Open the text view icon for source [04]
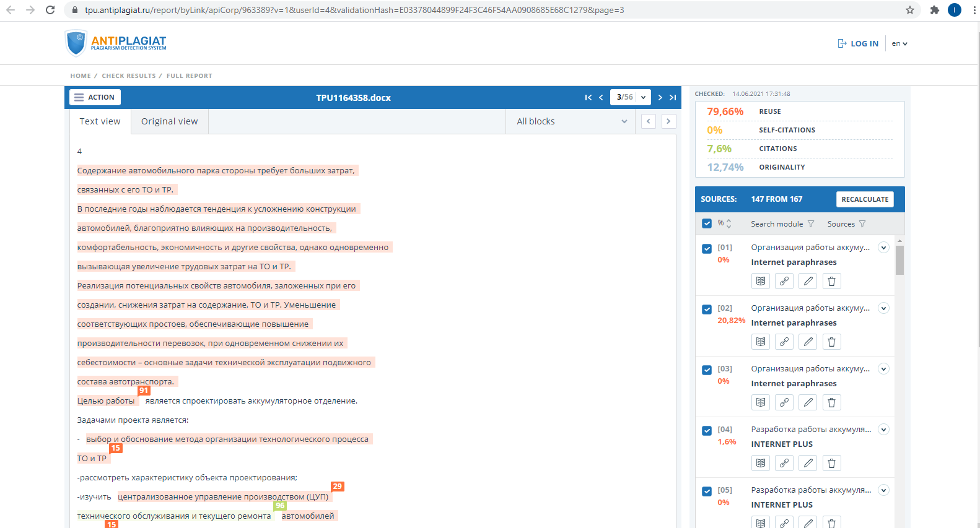The width and height of the screenshot is (980, 528). [x=760, y=464]
